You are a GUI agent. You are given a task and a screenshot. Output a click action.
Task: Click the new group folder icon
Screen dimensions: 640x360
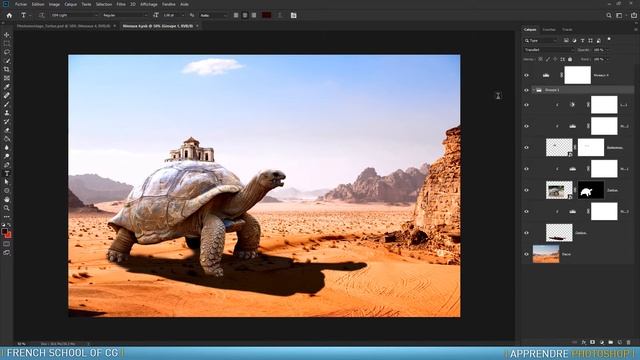click(x=611, y=342)
